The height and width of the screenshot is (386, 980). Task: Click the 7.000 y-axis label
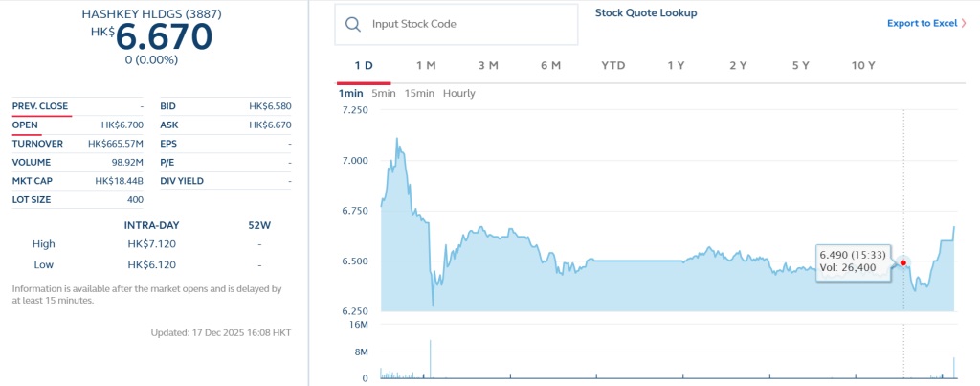354,161
